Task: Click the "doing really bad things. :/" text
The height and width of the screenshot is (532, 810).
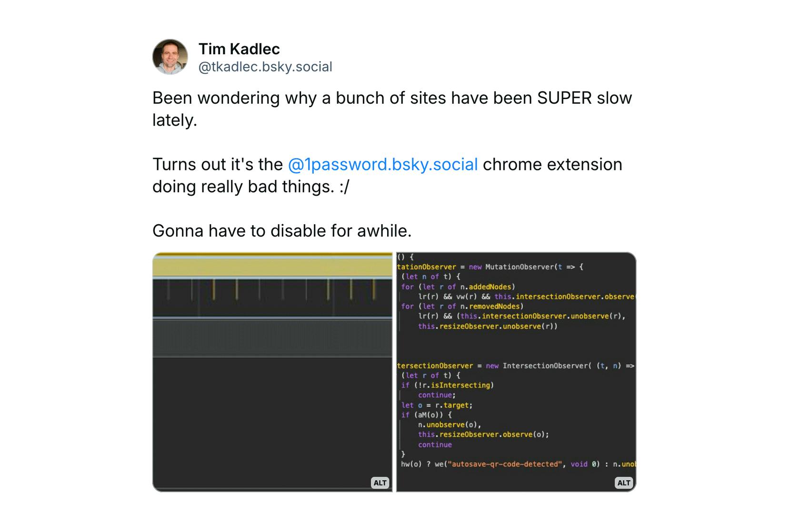Action: pyautogui.click(x=250, y=187)
